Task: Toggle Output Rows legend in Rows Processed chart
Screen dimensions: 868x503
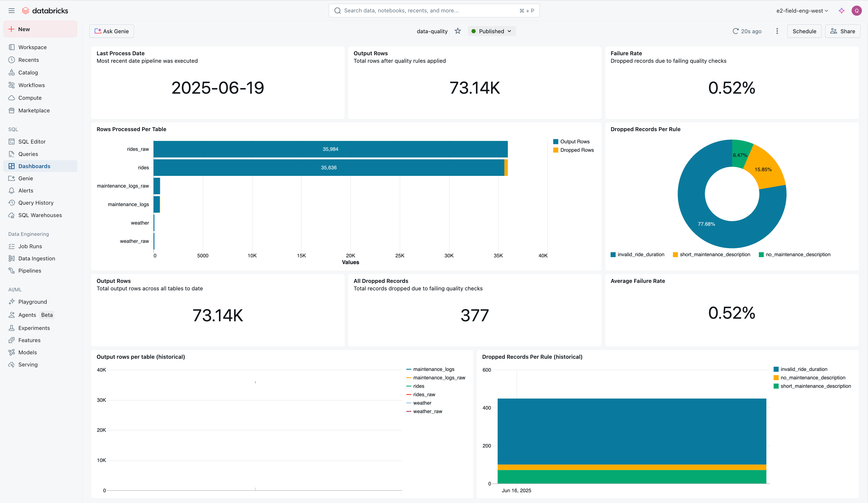Action: pyautogui.click(x=571, y=141)
